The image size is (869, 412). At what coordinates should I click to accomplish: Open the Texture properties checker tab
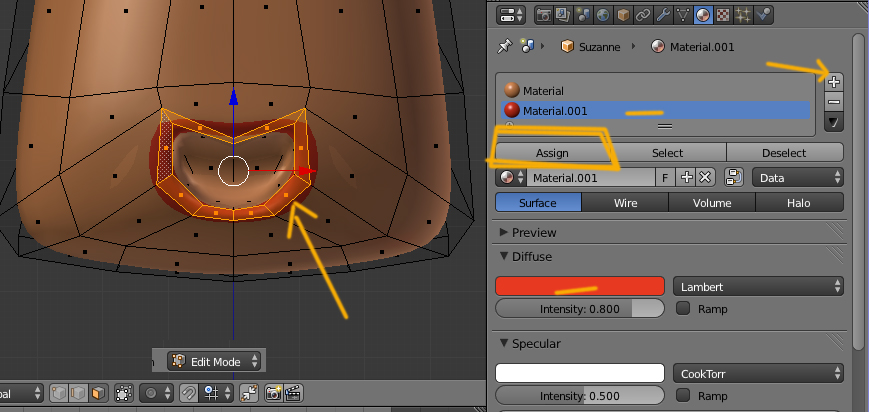tap(723, 14)
